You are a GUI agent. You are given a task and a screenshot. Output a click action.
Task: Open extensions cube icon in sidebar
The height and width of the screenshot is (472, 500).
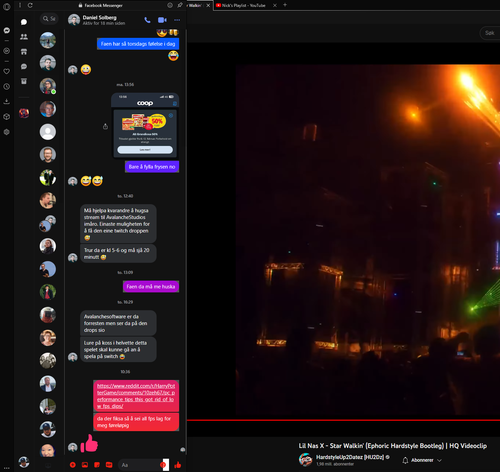click(x=6, y=117)
